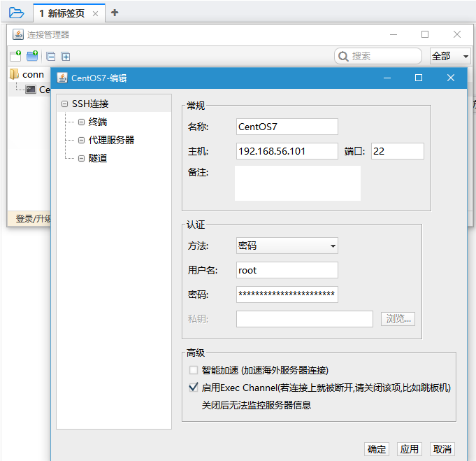
Task: Click the 应用 button
Action: tap(409, 449)
